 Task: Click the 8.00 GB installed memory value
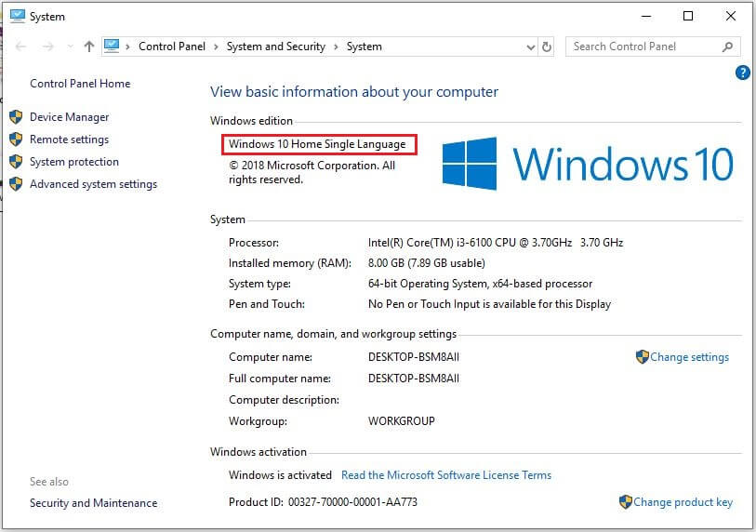pos(427,263)
